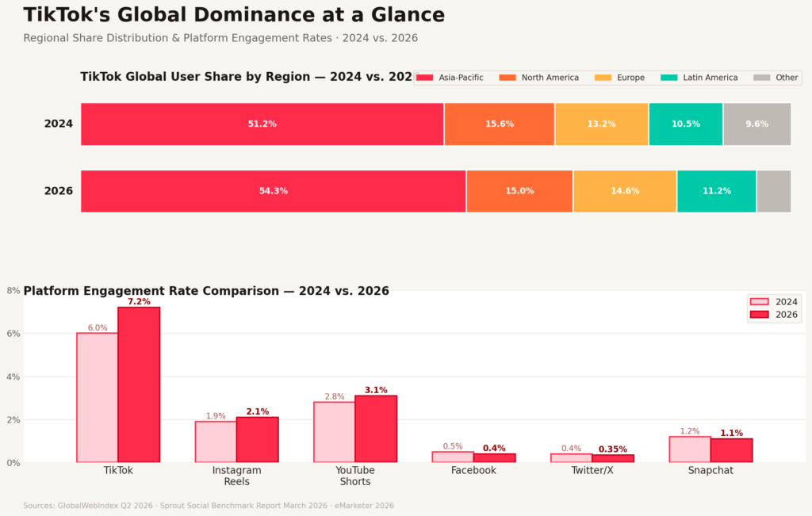This screenshot has width=812, height=516.
Task: Click the "3.1%" value label above YouTube Shorts
Action: (376, 390)
